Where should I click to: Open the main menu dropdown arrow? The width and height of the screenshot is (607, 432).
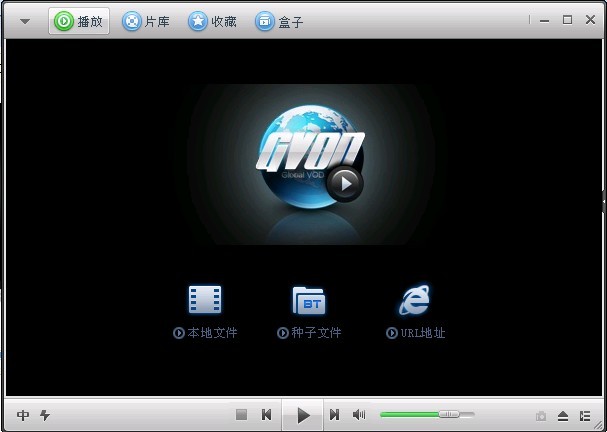pyautogui.click(x=25, y=21)
